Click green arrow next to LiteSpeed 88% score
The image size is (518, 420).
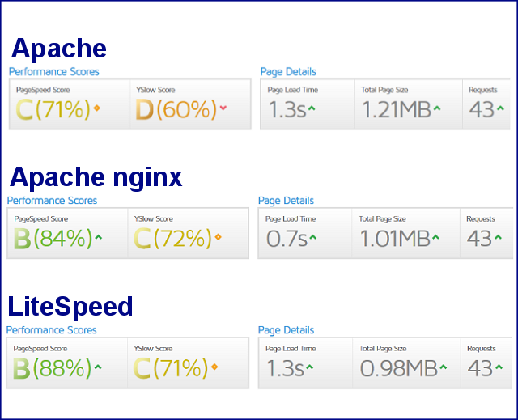(x=98, y=367)
